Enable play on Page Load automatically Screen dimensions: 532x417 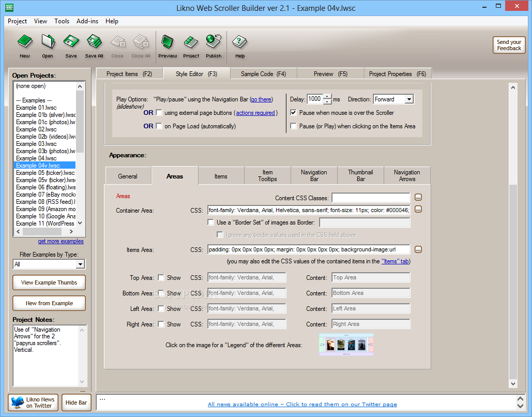click(159, 126)
